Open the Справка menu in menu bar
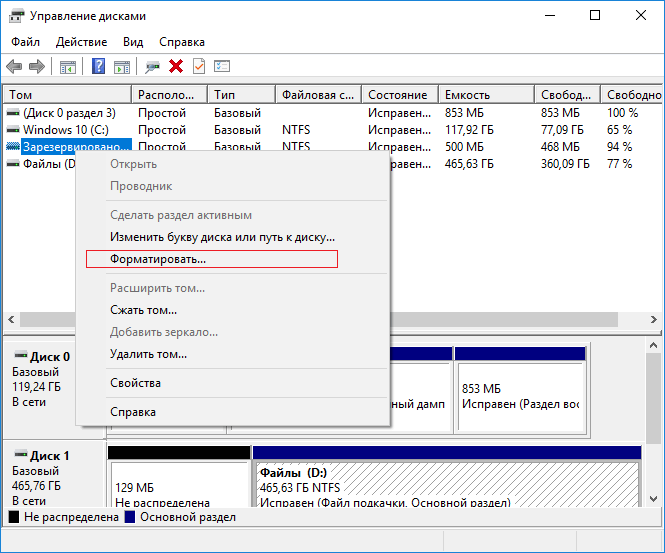Viewport: 665px width, 553px height. click(182, 42)
